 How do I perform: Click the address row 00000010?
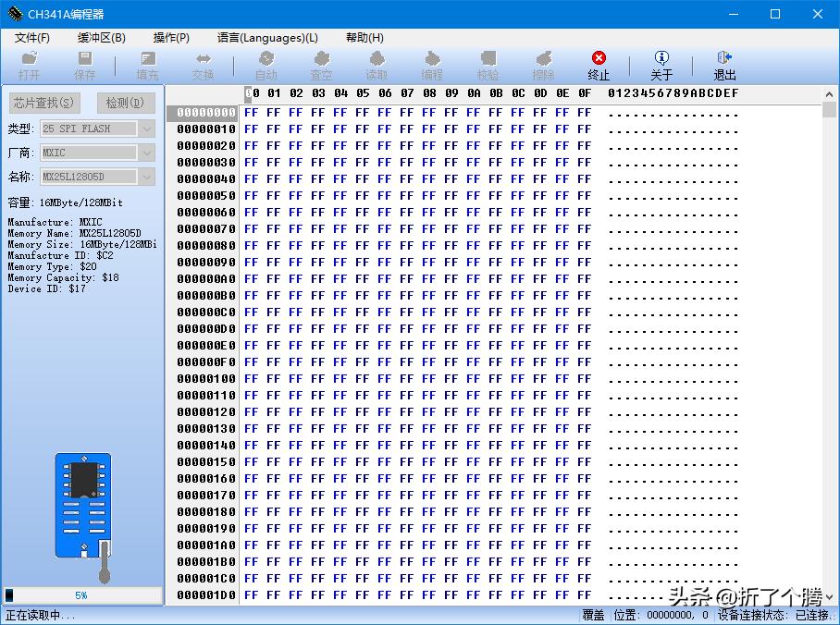click(206, 129)
